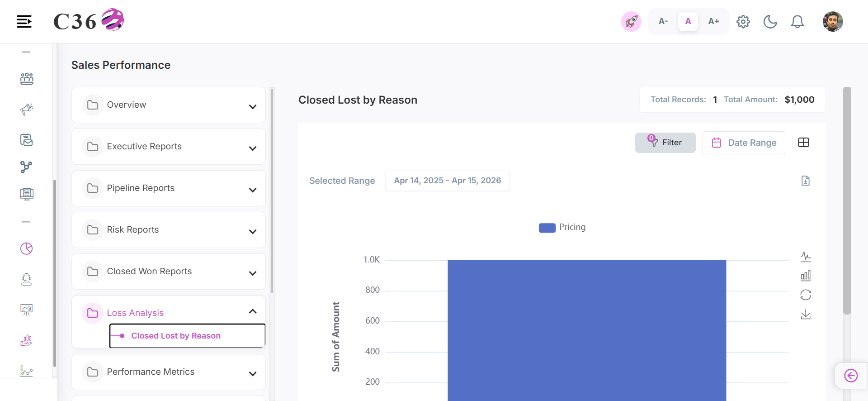The height and width of the screenshot is (401, 868).
Task: Click the Loss Analysis folder icon
Action: 93,313
